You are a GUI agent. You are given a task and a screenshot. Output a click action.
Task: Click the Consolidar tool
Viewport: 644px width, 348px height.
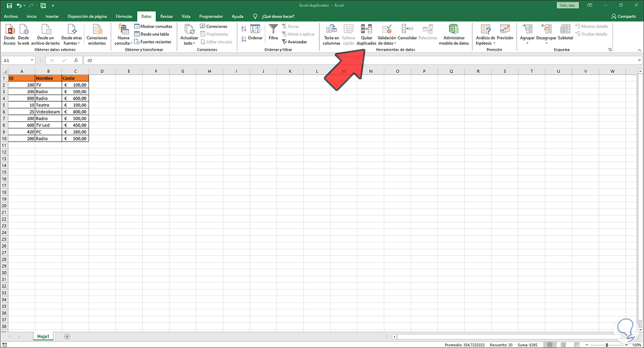pos(407,33)
